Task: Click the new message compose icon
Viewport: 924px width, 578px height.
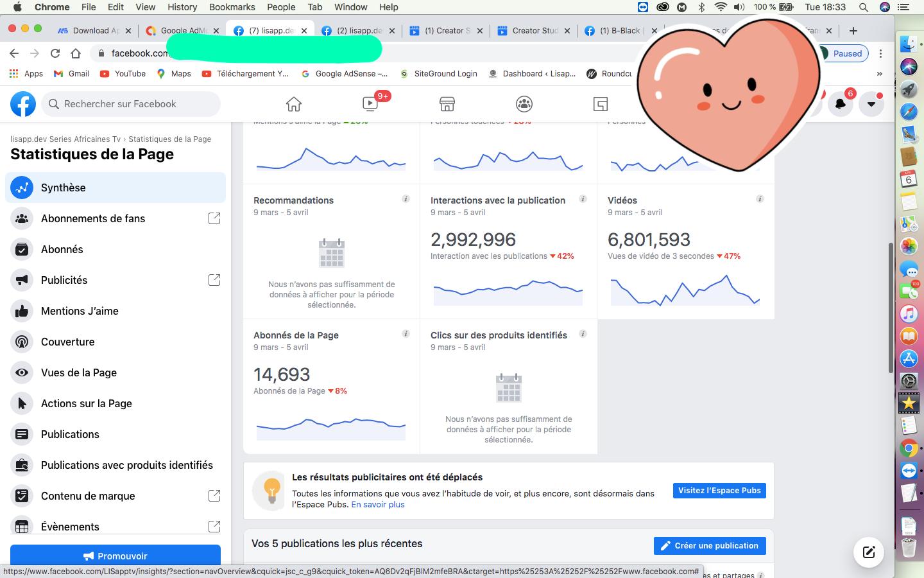Action: (x=869, y=552)
